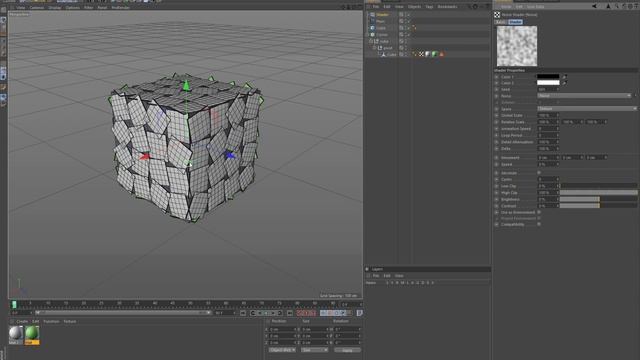
Task: Switch to the Basic tab
Action: pyautogui.click(x=500, y=22)
